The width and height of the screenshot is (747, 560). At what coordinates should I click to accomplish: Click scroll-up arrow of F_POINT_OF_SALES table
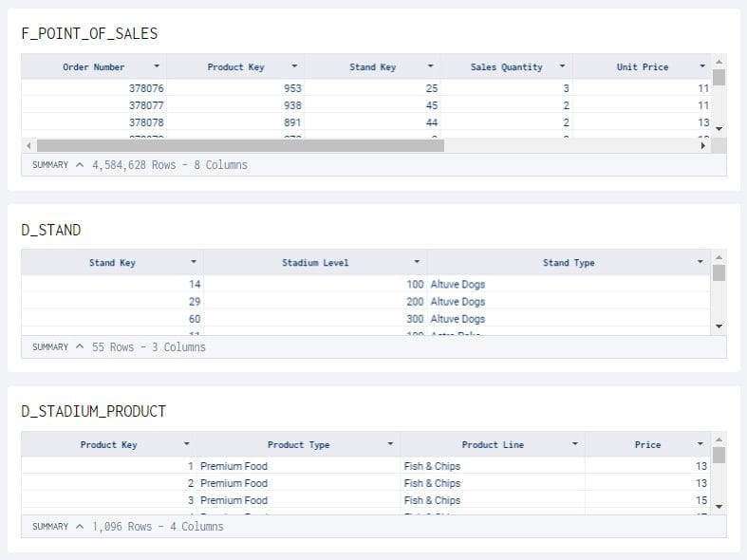coord(719,62)
